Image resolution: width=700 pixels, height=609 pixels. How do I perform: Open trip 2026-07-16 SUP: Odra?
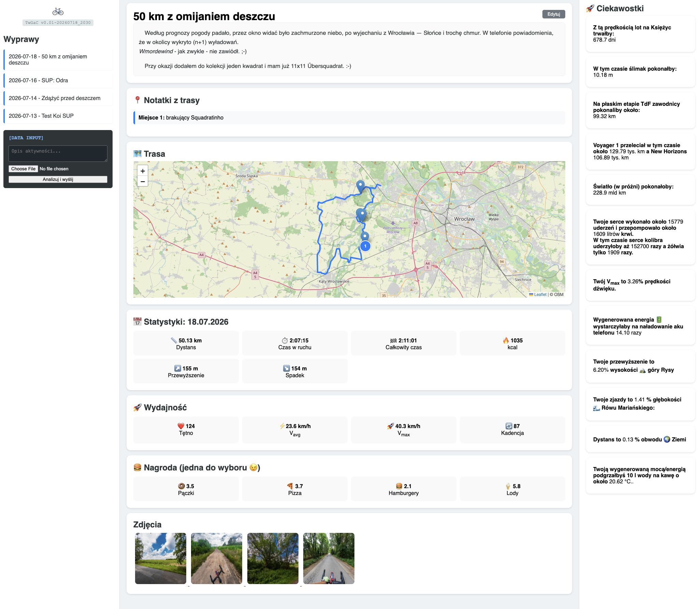click(x=58, y=80)
